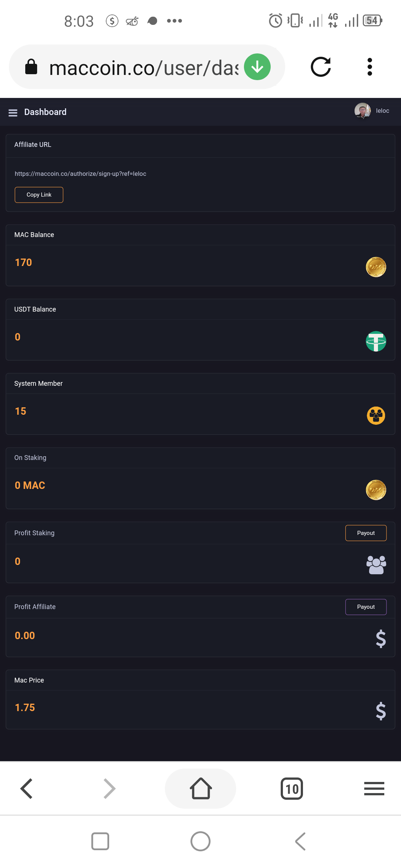Go back using the browser back arrow
401x868 pixels.
(27, 789)
